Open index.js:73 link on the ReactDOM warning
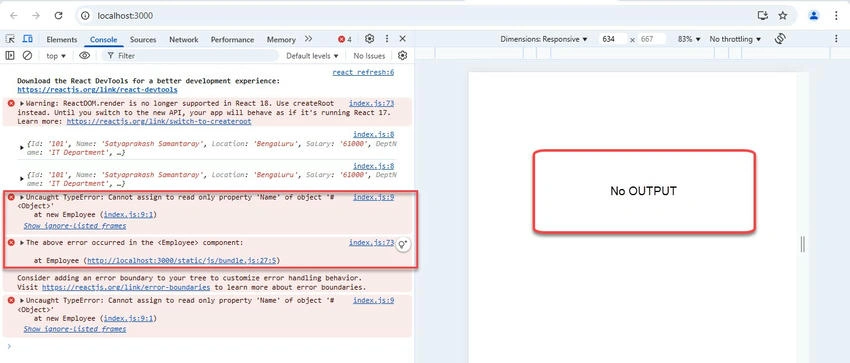This screenshot has height=363, width=850. (371, 103)
